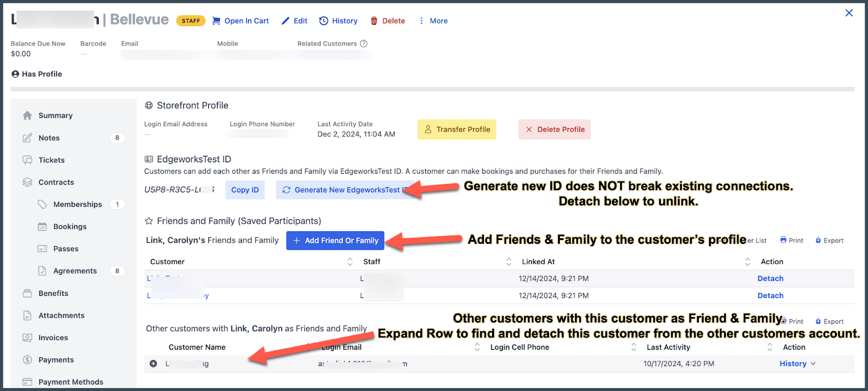
Task: Select Payment Methods in sidebar
Action: [71, 382]
